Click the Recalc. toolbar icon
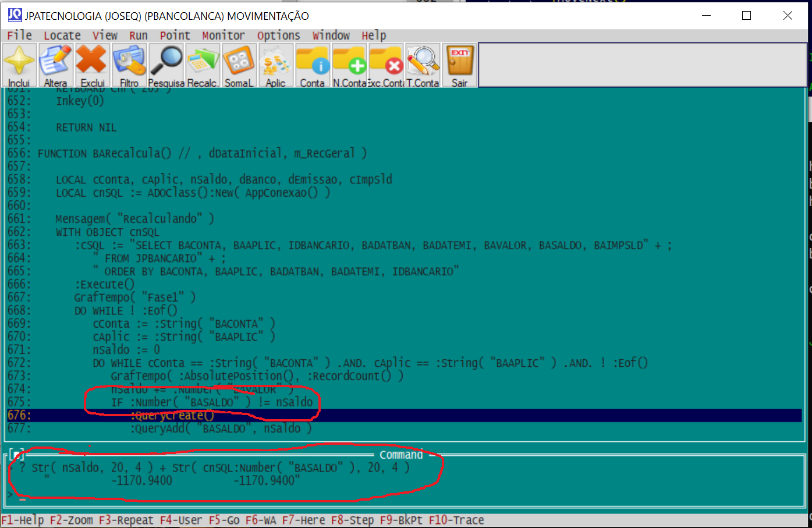 203,66
